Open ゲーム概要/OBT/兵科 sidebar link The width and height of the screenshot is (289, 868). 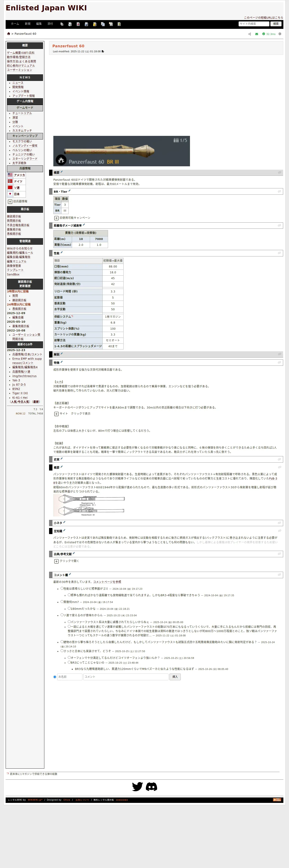pyautogui.click(x=20, y=53)
